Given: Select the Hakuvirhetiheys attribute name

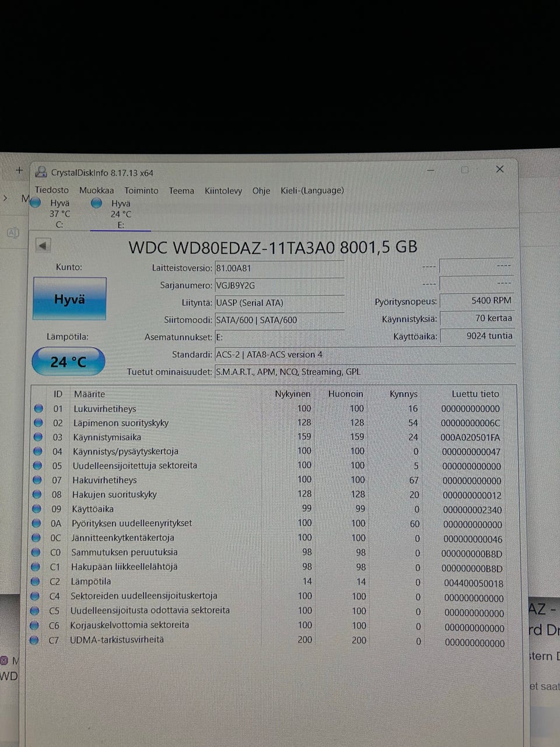Looking at the screenshot, I should point(104,480).
